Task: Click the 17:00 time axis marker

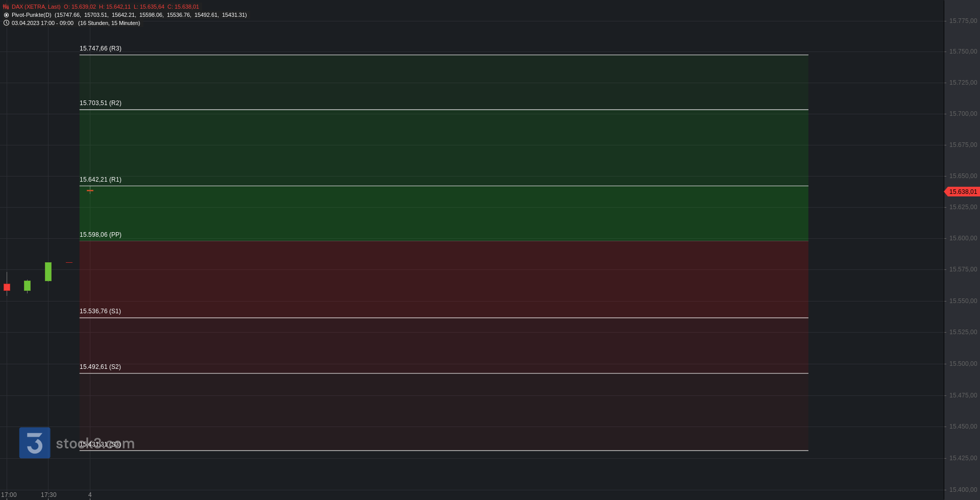Action: click(9, 495)
